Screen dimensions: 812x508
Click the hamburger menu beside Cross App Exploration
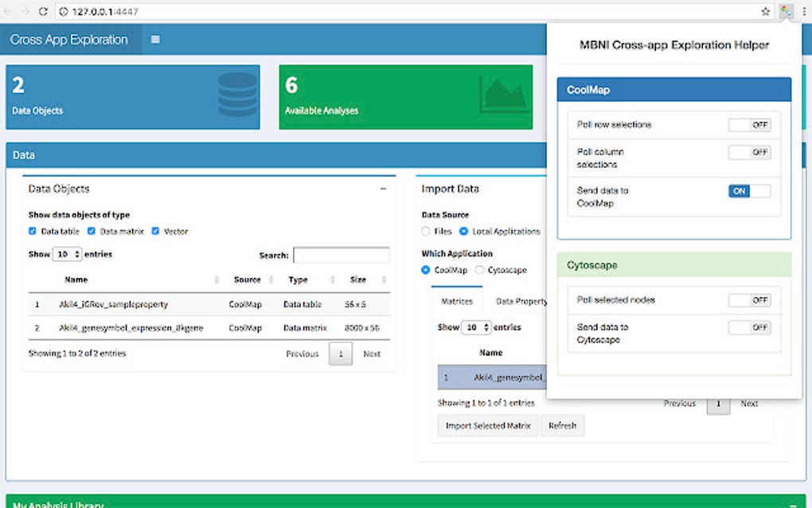pos(155,38)
